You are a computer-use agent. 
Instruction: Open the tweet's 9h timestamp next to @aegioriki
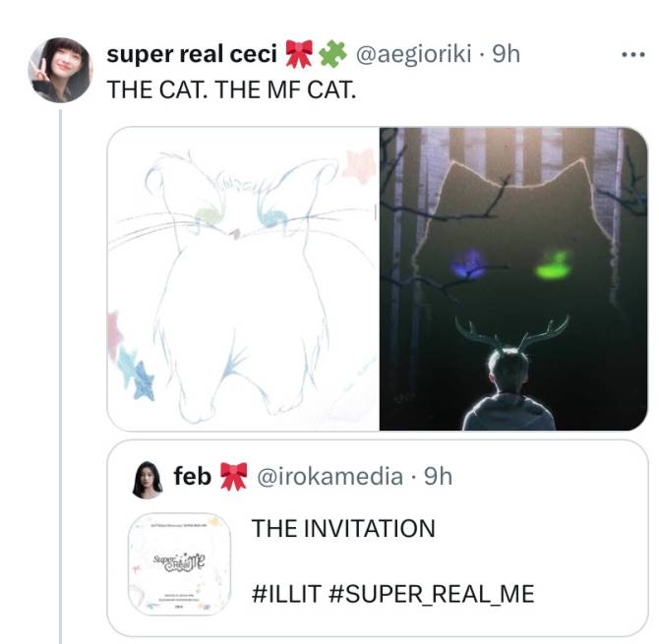[x=506, y=54]
